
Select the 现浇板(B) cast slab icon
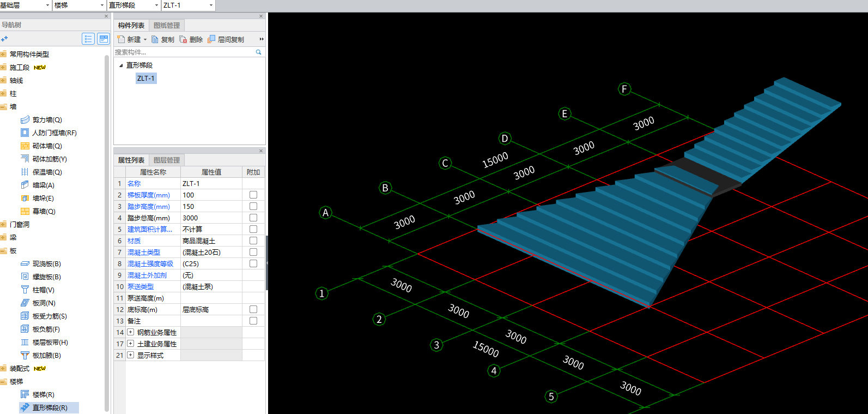tap(25, 263)
